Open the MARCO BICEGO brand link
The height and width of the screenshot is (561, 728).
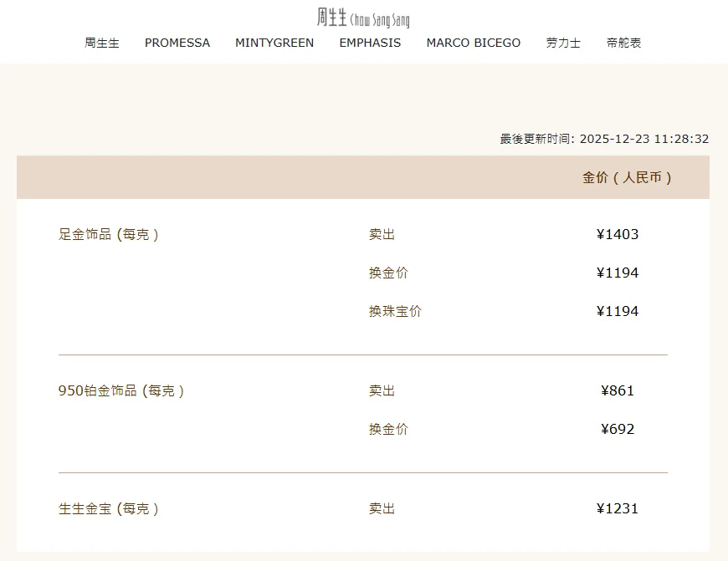pos(474,43)
